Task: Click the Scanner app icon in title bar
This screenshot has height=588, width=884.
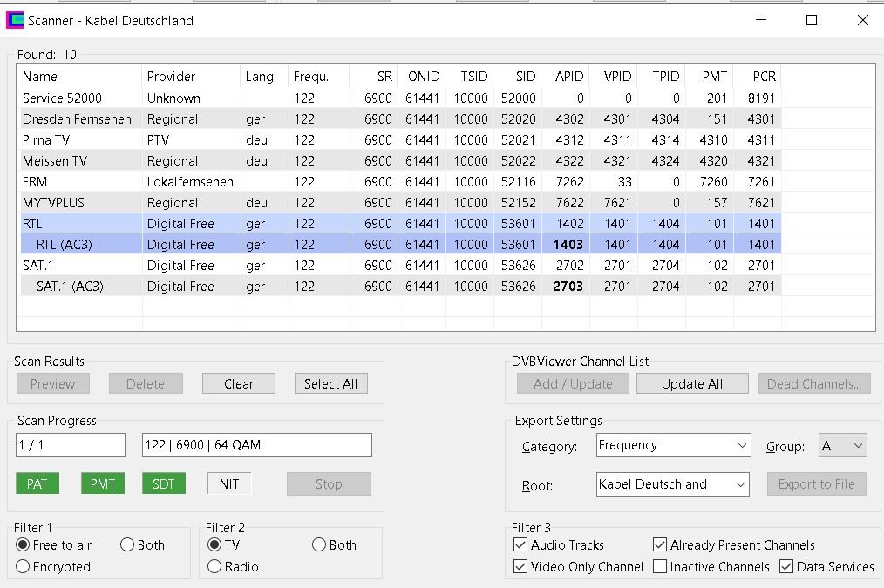Action: coord(15,20)
